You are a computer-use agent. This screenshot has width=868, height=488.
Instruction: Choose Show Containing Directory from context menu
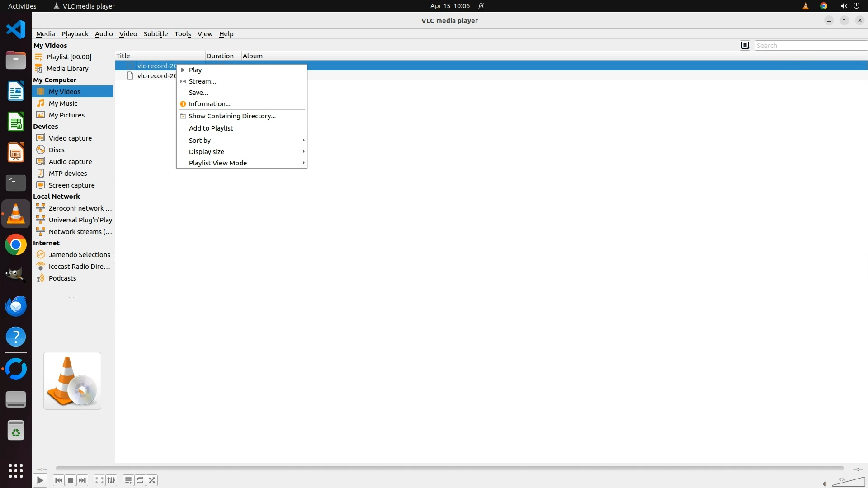[232, 116]
